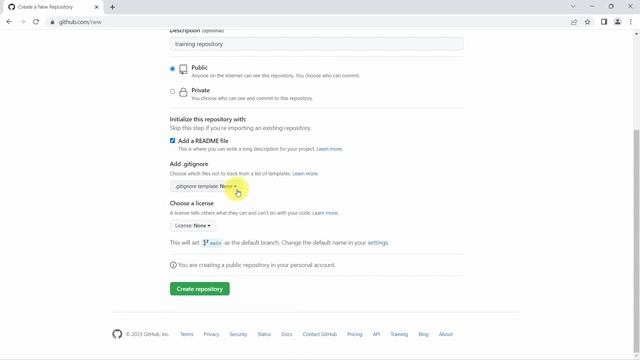Image resolution: width=640 pixels, height=360 pixels.
Task: Click the GitHub logo in footer
Action: [x=117, y=334]
